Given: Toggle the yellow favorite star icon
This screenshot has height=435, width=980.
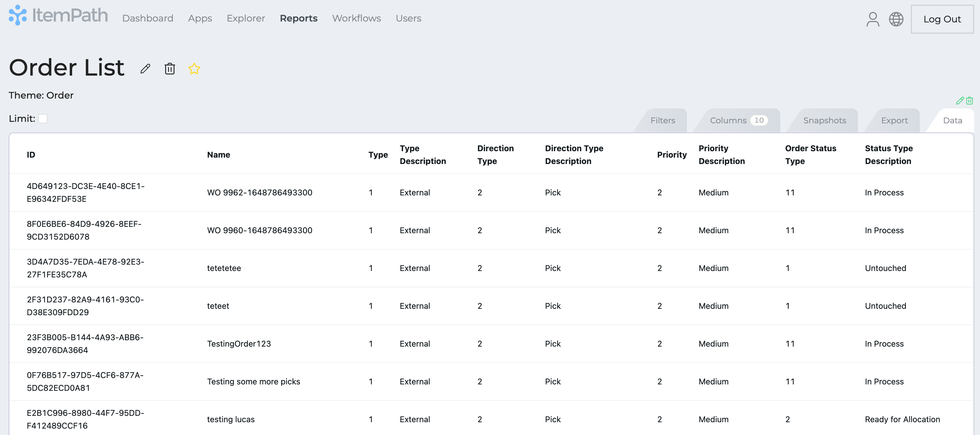Looking at the screenshot, I should pyautogui.click(x=194, y=69).
